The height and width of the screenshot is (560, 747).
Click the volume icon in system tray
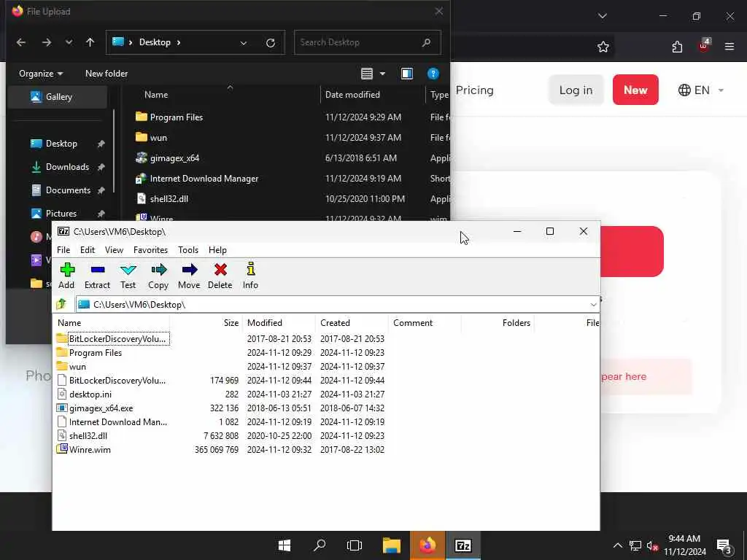coord(652,545)
